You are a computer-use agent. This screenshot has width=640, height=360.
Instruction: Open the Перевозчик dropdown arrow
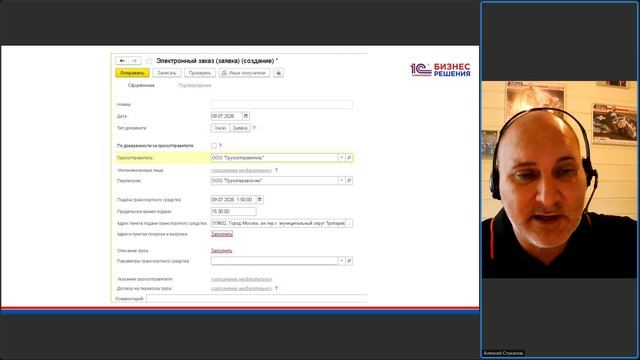click(x=342, y=180)
